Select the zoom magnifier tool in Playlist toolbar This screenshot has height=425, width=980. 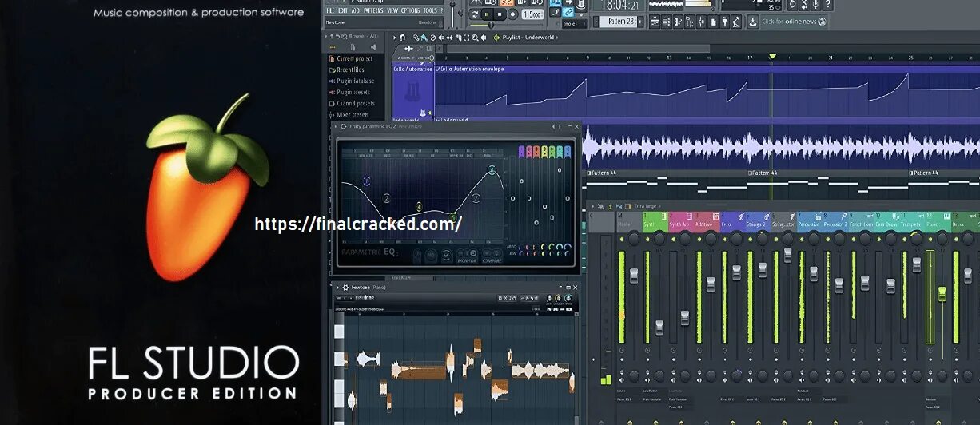(475, 38)
